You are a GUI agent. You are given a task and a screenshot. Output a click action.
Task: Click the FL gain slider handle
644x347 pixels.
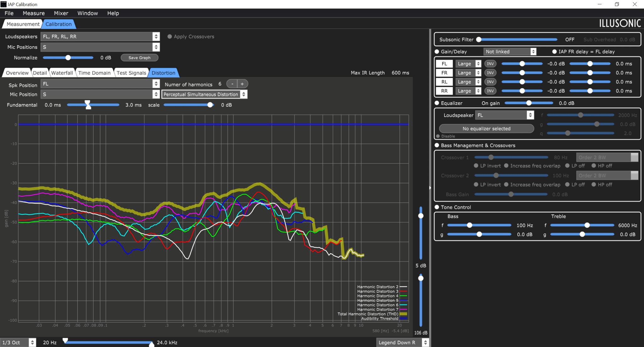tap(522, 64)
